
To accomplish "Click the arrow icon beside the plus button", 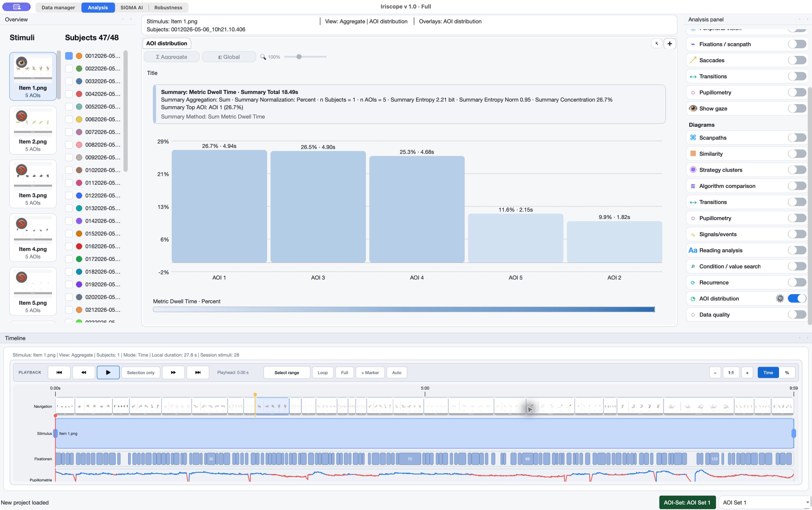I will click(x=657, y=43).
